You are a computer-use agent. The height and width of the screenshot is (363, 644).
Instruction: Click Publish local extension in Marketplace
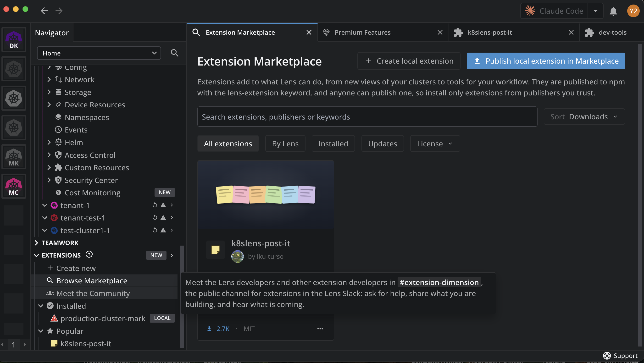coord(546,61)
